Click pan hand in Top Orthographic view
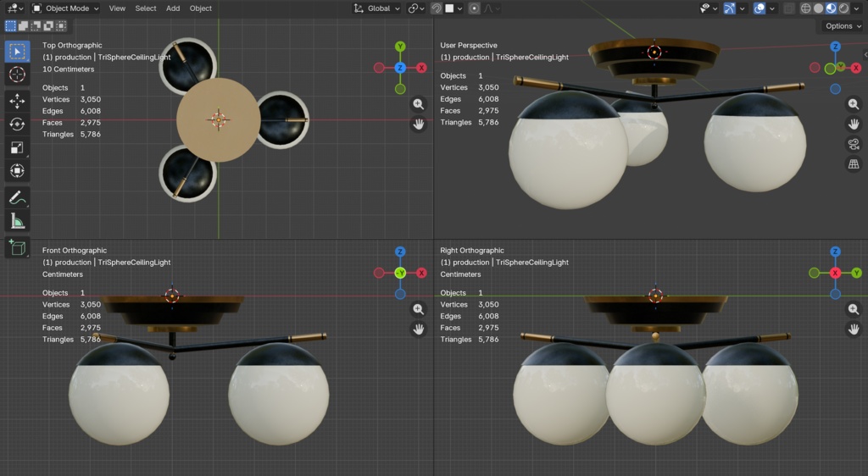Viewport: 868px width, 476px height. (419, 125)
